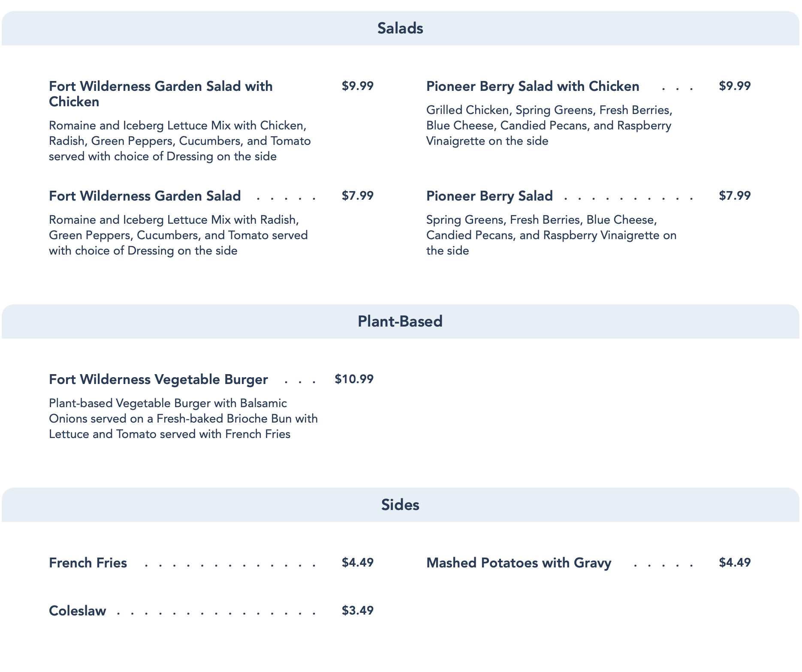Click the Pioneer Berry Salad item title

click(489, 196)
